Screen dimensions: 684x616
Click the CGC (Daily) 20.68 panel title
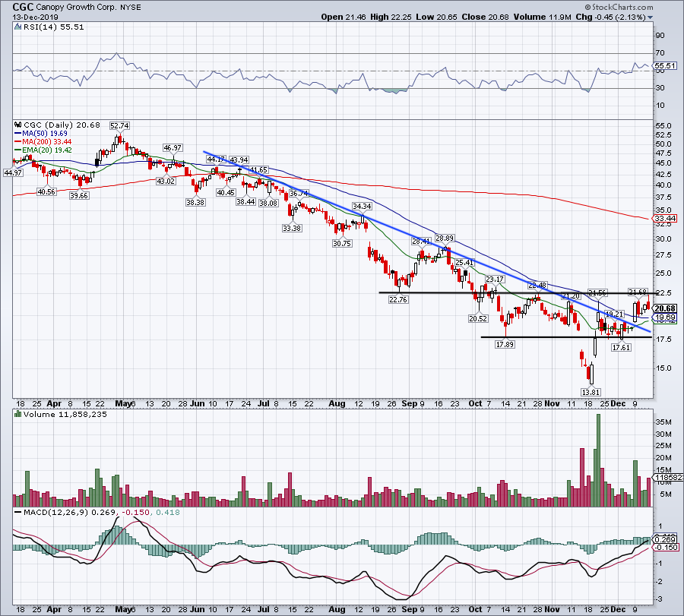[x=62, y=125]
